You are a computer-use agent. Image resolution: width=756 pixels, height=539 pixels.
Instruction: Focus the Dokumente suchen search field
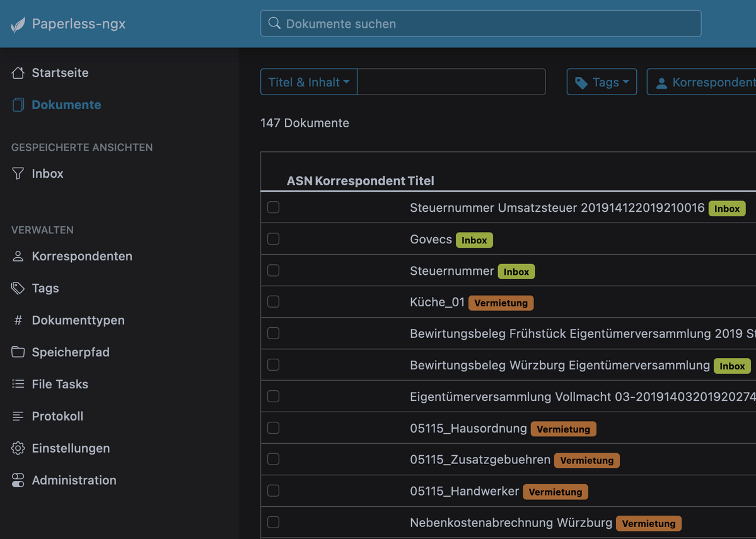tap(480, 23)
